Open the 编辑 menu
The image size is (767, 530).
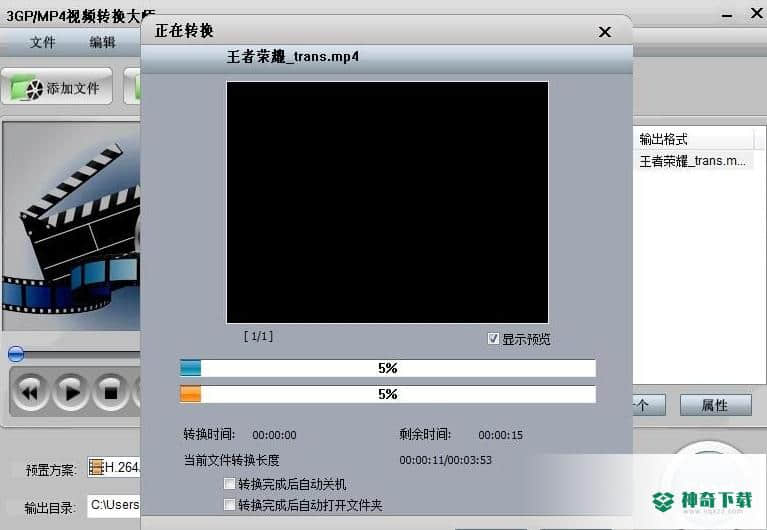click(102, 42)
